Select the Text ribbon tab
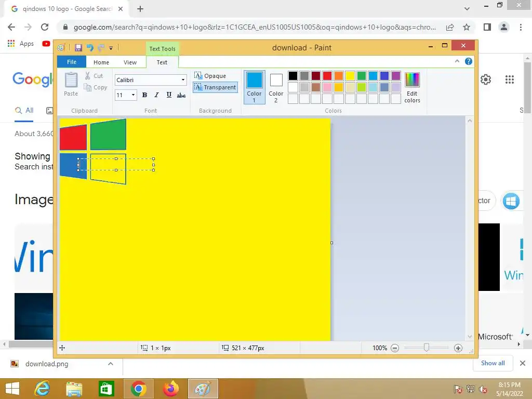This screenshot has height=399, width=532. (162, 62)
